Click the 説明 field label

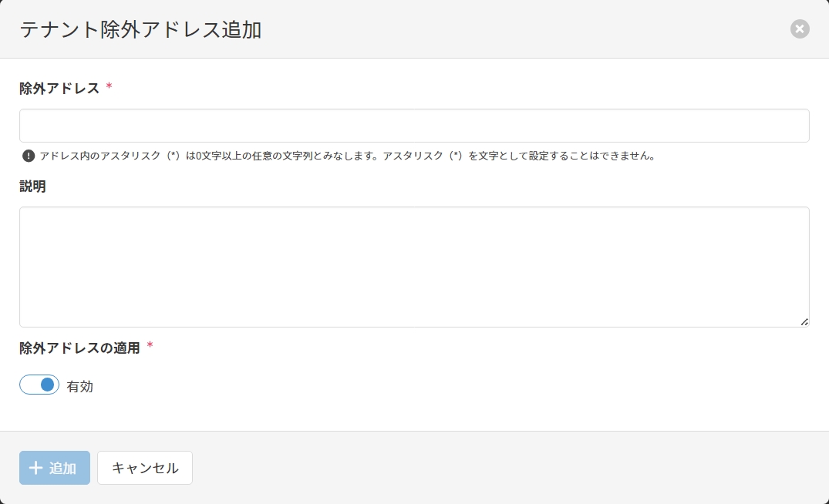pos(32,186)
